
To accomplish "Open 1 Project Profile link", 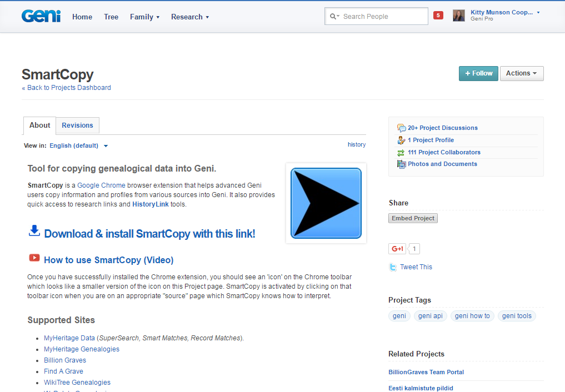I will pyautogui.click(x=431, y=140).
